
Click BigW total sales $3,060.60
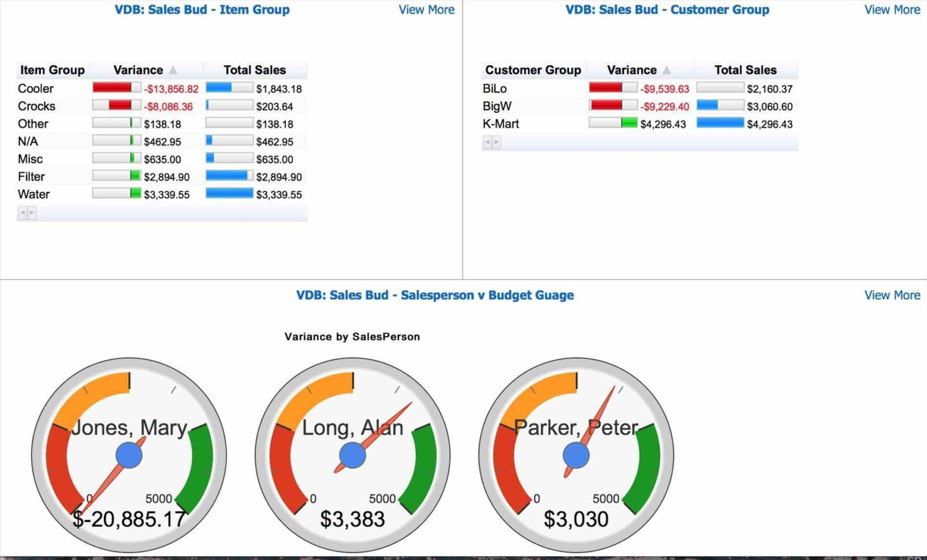tap(769, 107)
